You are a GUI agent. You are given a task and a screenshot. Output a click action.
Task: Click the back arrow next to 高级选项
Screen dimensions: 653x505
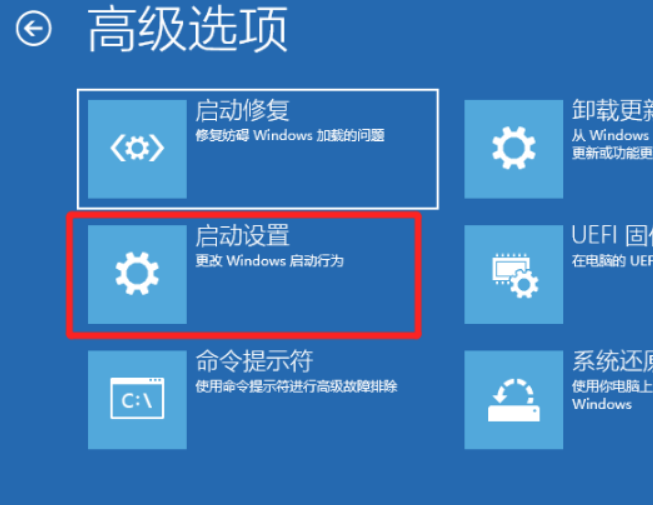pos(34,28)
